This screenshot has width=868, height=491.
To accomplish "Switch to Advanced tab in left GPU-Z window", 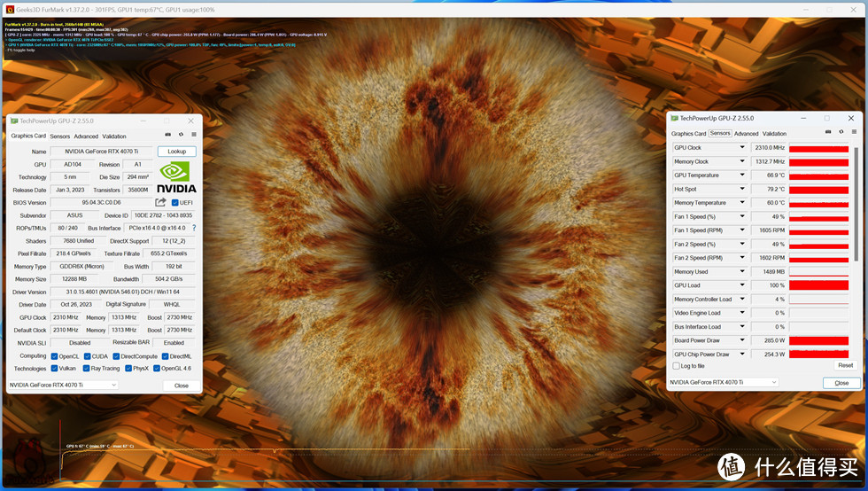I will 86,136.
